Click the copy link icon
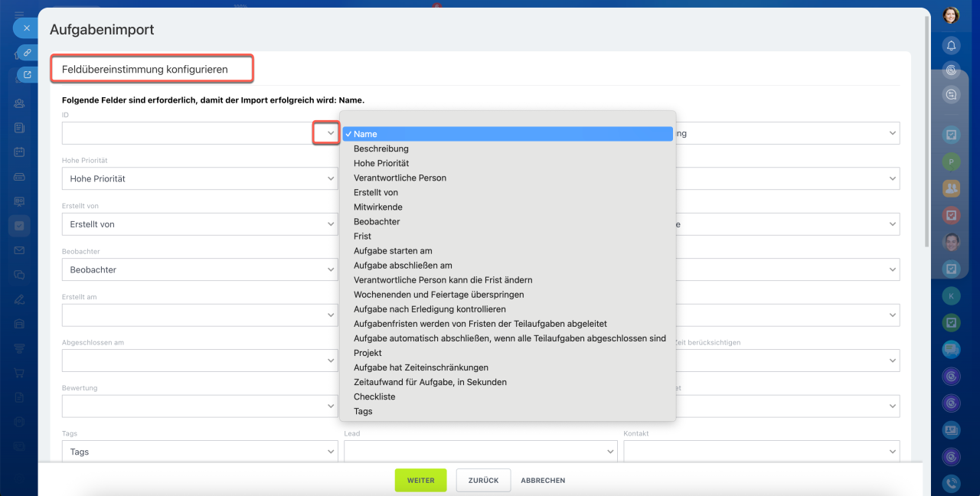The image size is (980, 496). click(27, 53)
